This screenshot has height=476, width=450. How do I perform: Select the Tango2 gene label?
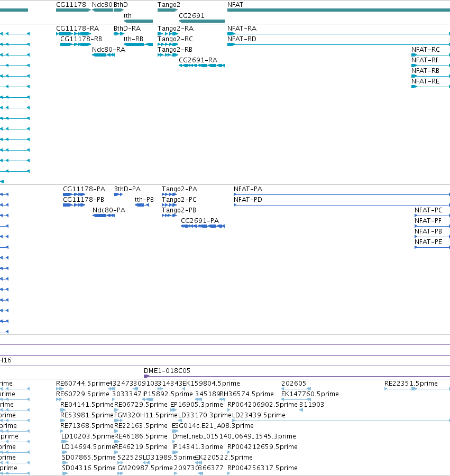[x=169, y=5]
